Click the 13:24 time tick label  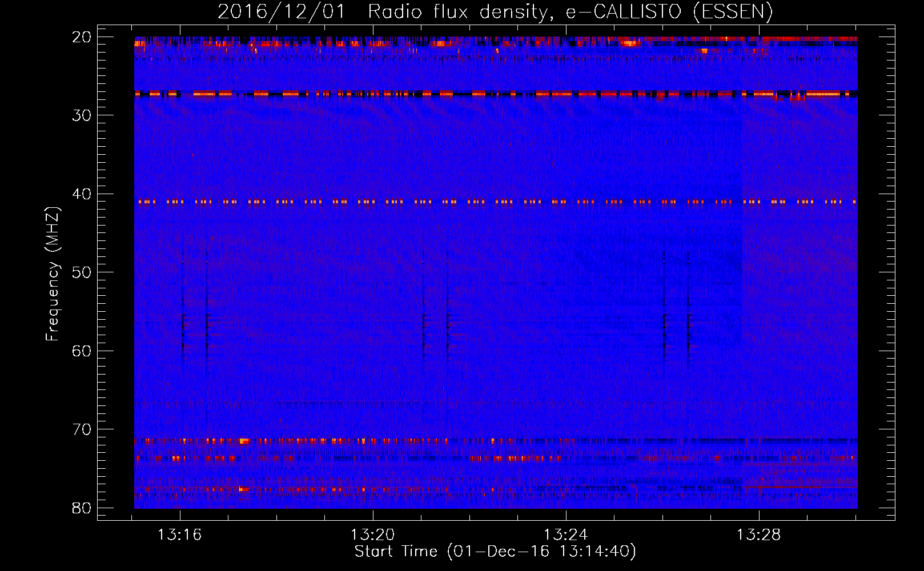point(566,535)
